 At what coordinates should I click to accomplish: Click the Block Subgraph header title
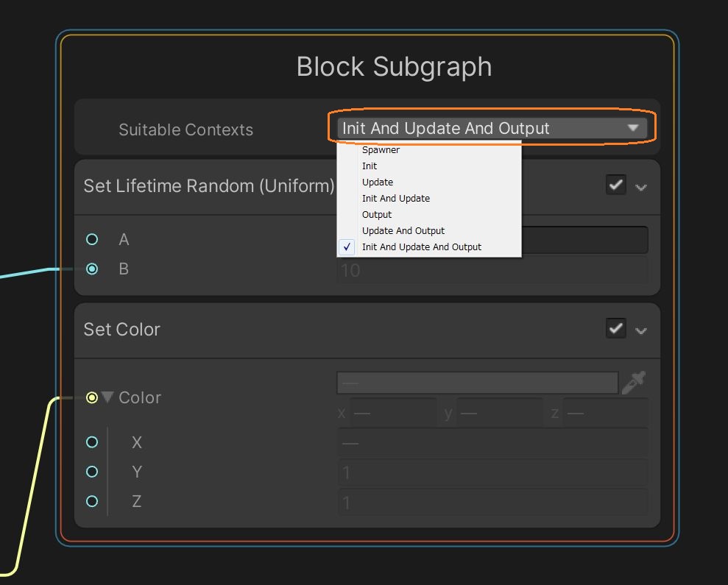pyautogui.click(x=394, y=66)
